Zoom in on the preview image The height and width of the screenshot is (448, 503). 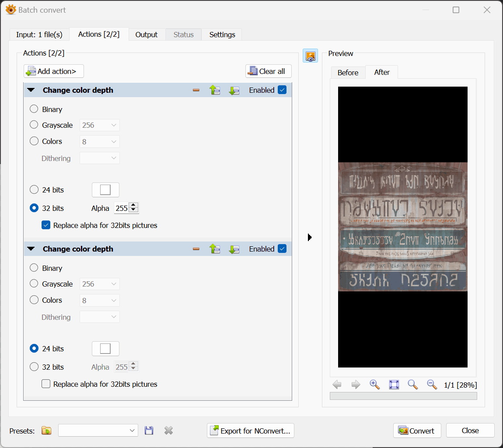click(x=374, y=385)
